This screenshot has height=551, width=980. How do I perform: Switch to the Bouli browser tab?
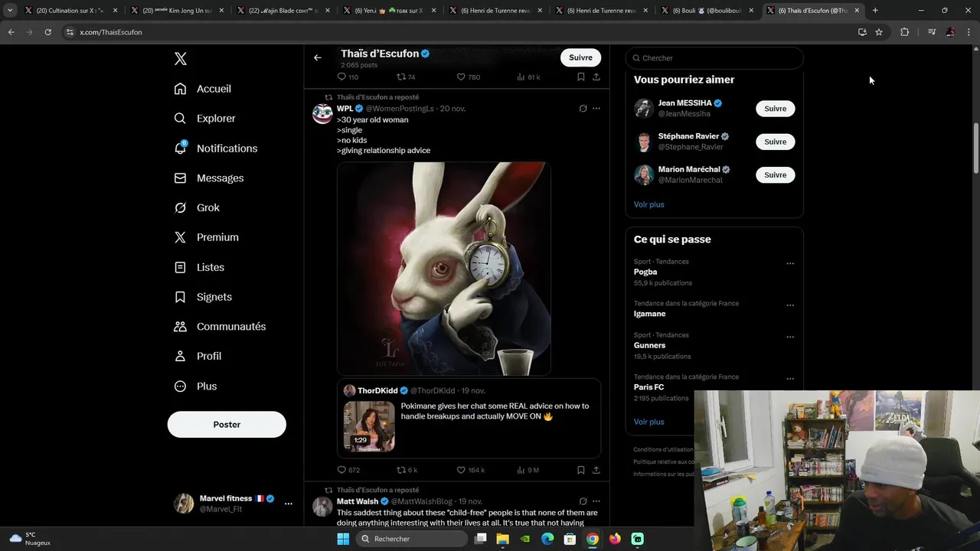pyautogui.click(x=707, y=11)
